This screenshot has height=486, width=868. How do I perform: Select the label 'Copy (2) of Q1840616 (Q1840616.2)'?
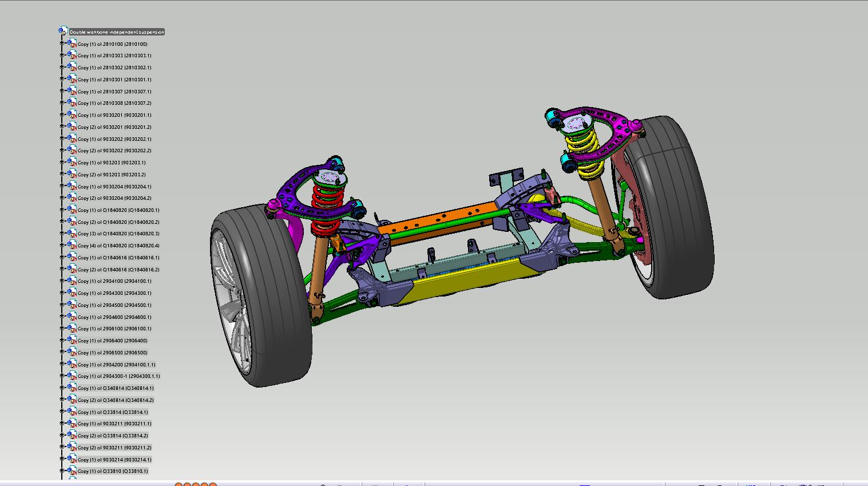[x=118, y=270]
